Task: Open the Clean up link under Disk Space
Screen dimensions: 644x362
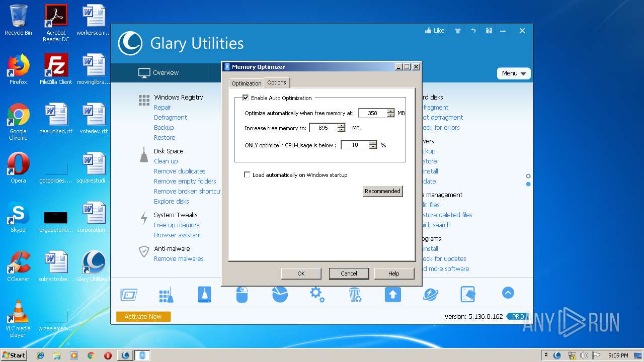Action: (166, 161)
